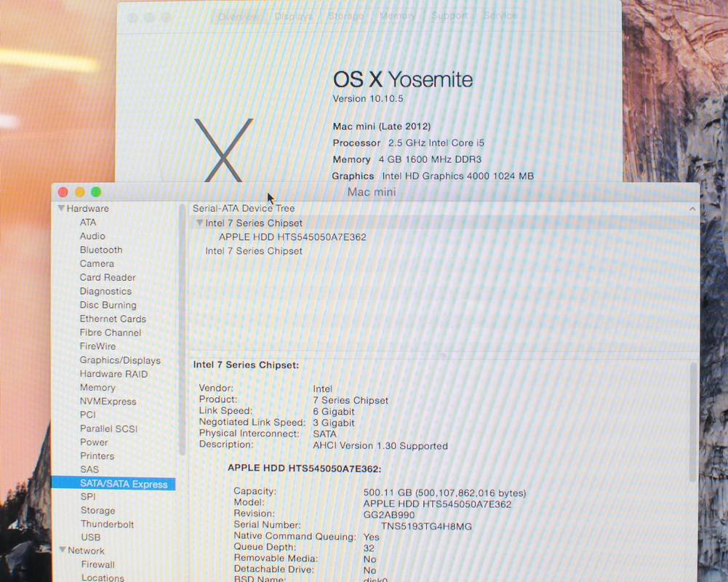Collapse first Intel 7 Series Chipset tree
The height and width of the screenshot is (582, 728).
pyautogui.click(x=199, y=223)
